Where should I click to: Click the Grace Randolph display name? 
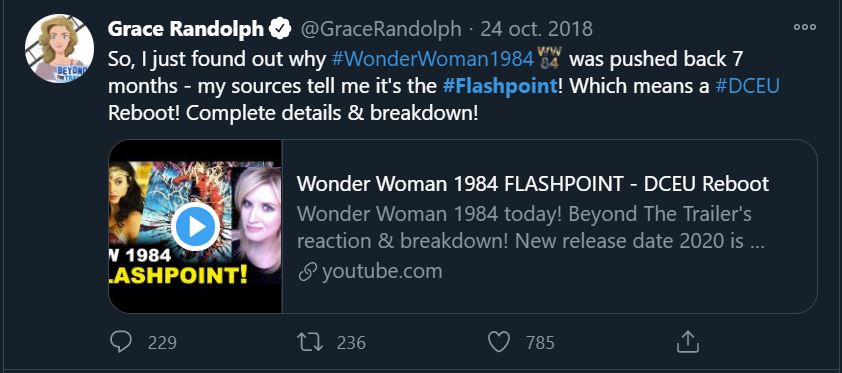pyautogui.click(x=186, y=29)
